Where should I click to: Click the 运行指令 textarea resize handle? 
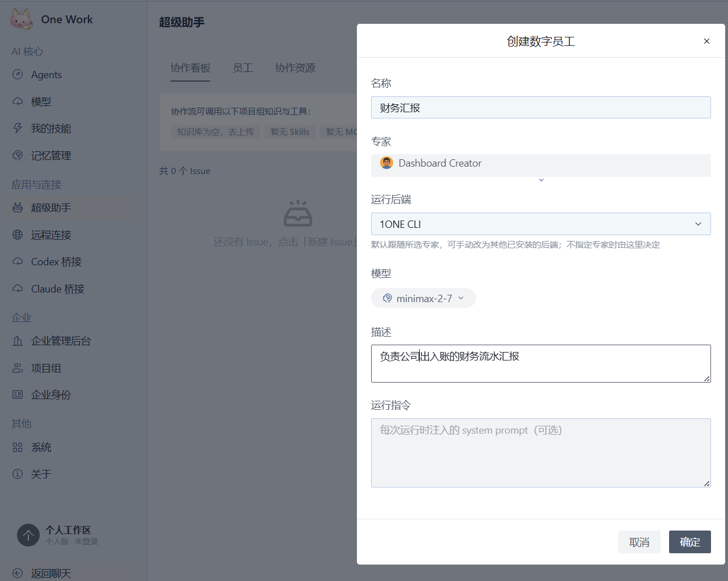click(x=706, y=483)
